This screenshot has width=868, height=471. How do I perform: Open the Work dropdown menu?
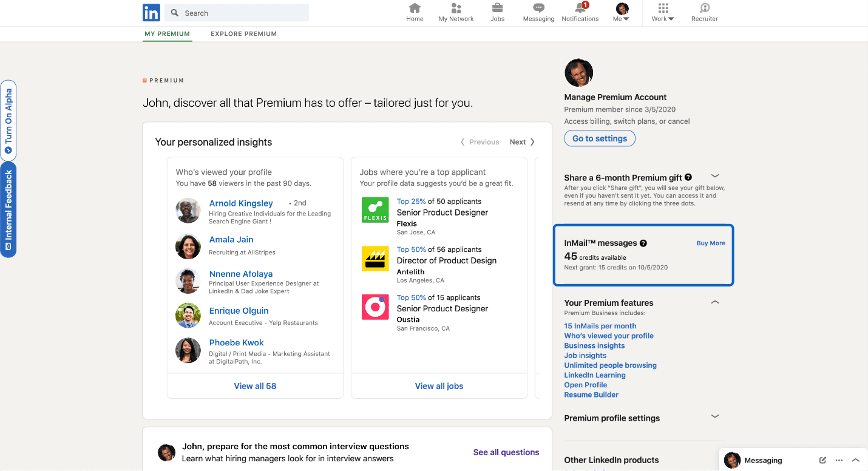pyautogui.click(x=662, y=12)
